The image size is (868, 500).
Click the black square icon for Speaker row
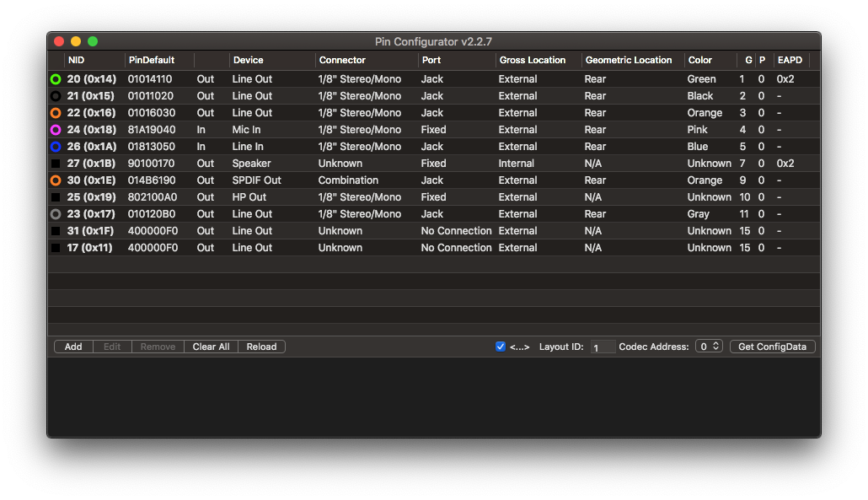pos(56,164)
